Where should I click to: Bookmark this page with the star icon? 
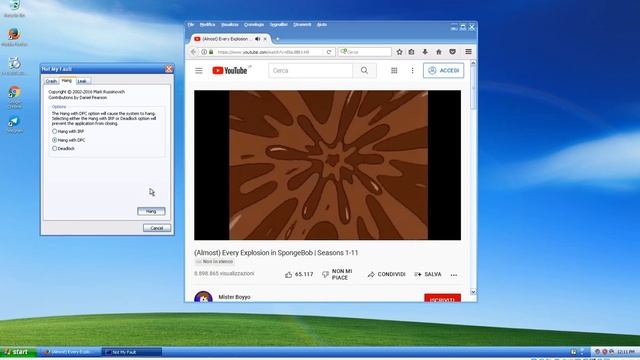(399, 52)
